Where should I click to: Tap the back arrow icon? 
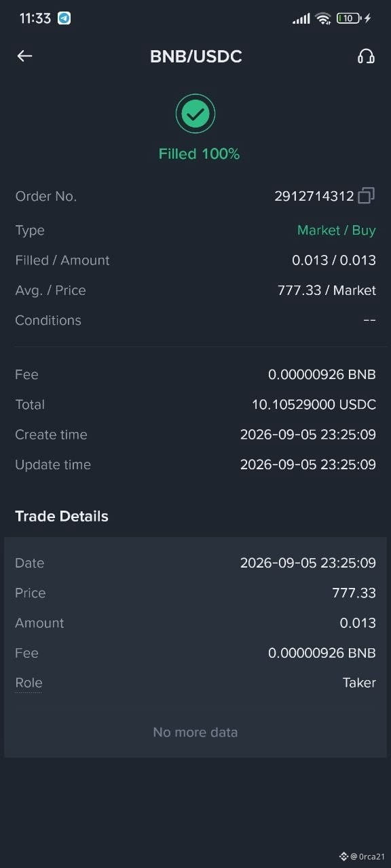tap(24, 56)
